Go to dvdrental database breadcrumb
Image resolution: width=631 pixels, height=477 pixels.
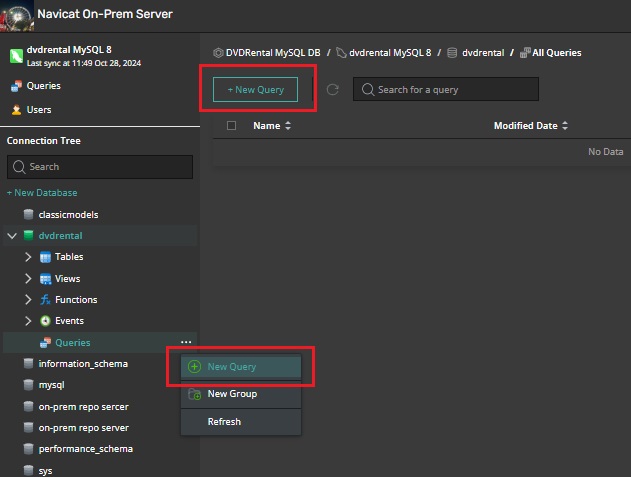(483, 53)
